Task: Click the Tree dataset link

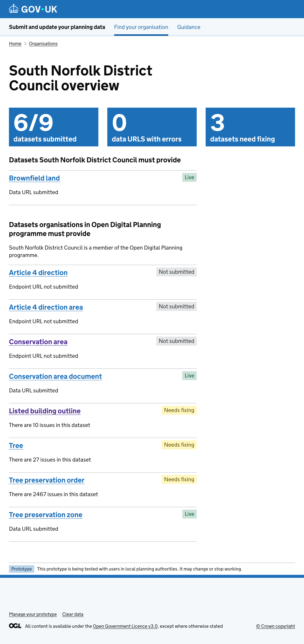Action: [16, 445]
